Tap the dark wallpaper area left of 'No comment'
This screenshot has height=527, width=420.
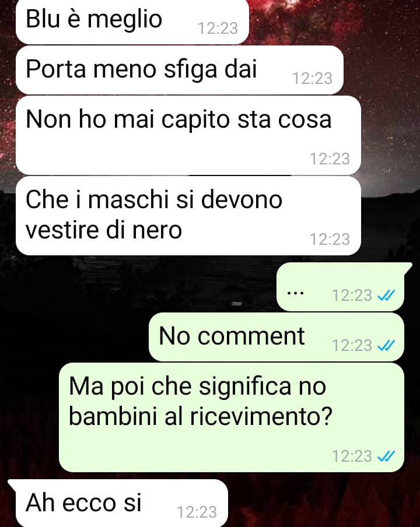click(x=74, y=337)
